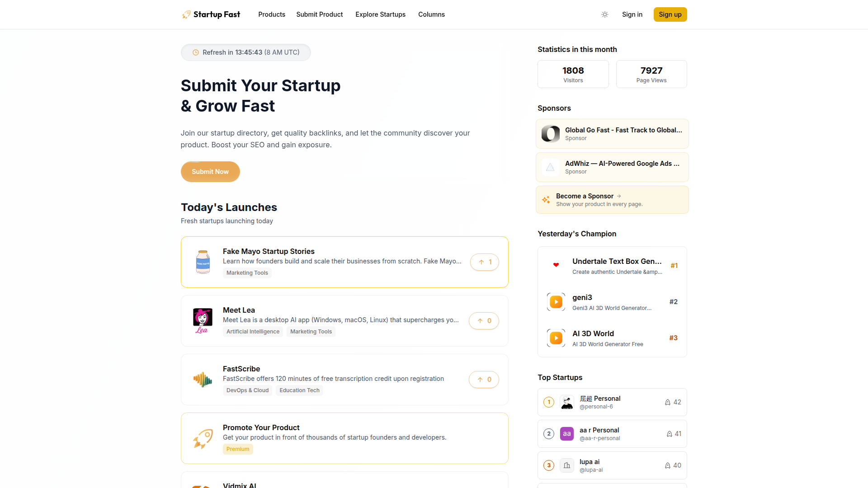Select the Artificial Intelligence tag on Meet Lea
868x488 pixels.
(253, 331)
